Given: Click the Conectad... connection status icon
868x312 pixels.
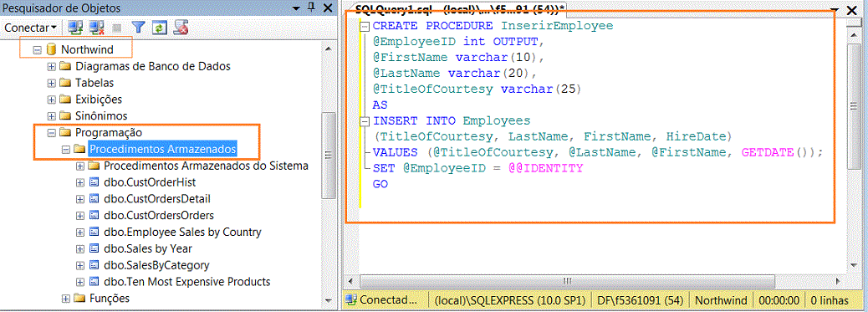Looking at the screenshot, I should (x=351, y=299).
